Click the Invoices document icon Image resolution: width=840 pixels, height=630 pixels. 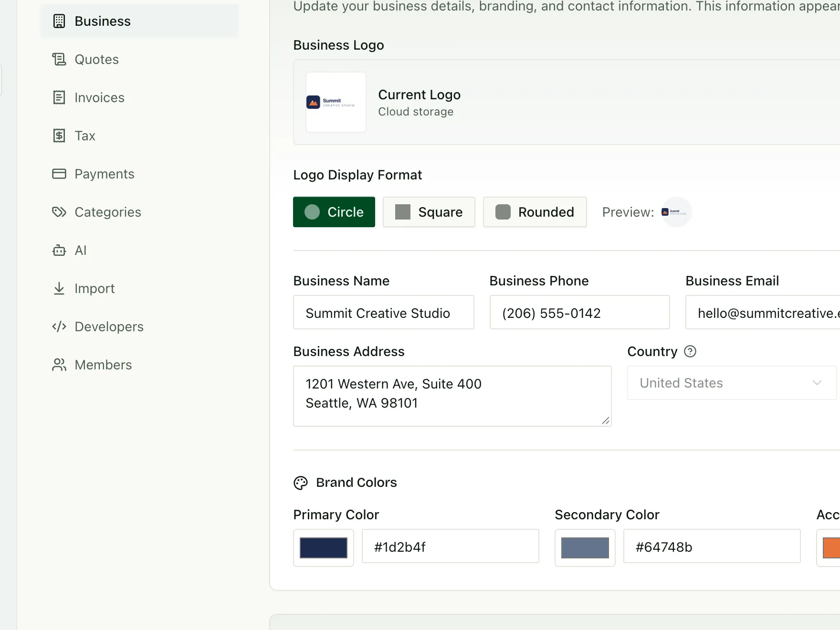59,97
